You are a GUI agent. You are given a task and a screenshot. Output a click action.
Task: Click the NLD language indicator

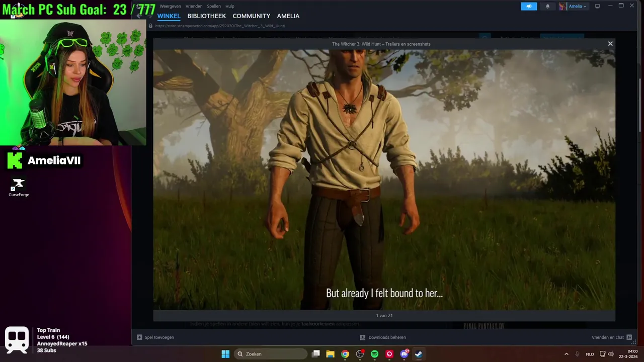click(590, 354)
